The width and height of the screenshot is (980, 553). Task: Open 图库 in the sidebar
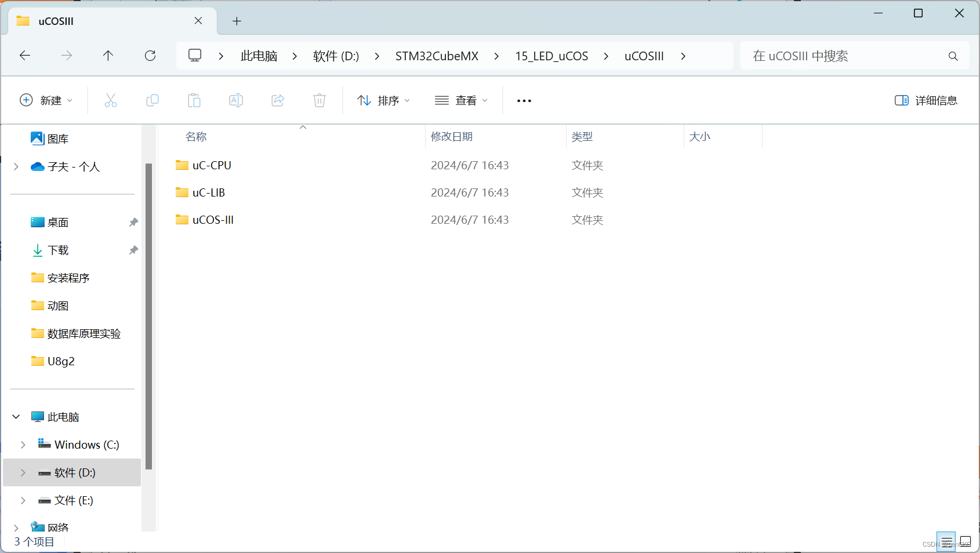coord(58,139)
